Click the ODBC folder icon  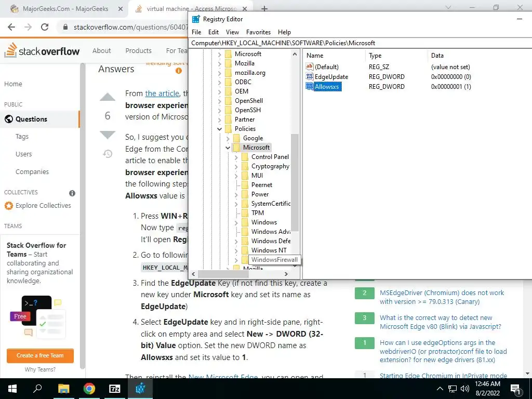pos(229,82)
